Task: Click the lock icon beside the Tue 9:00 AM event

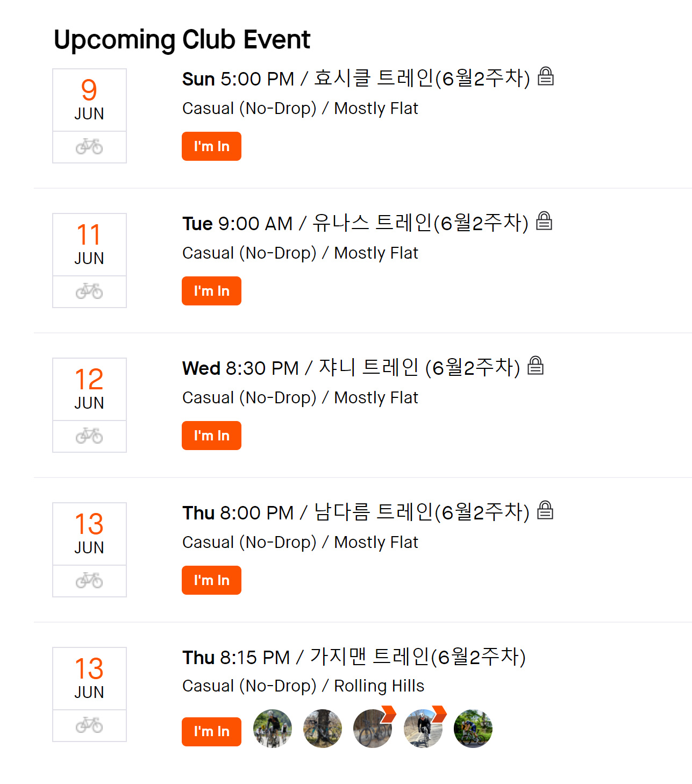Action: coord(544,221)
